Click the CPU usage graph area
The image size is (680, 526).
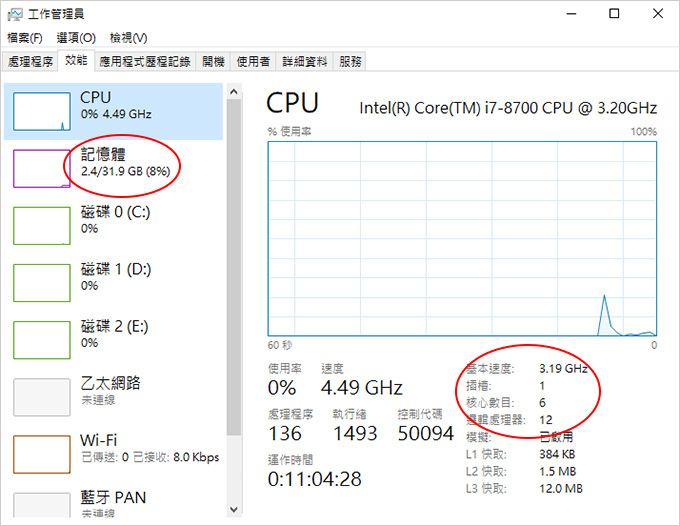[x=462, y=238]
